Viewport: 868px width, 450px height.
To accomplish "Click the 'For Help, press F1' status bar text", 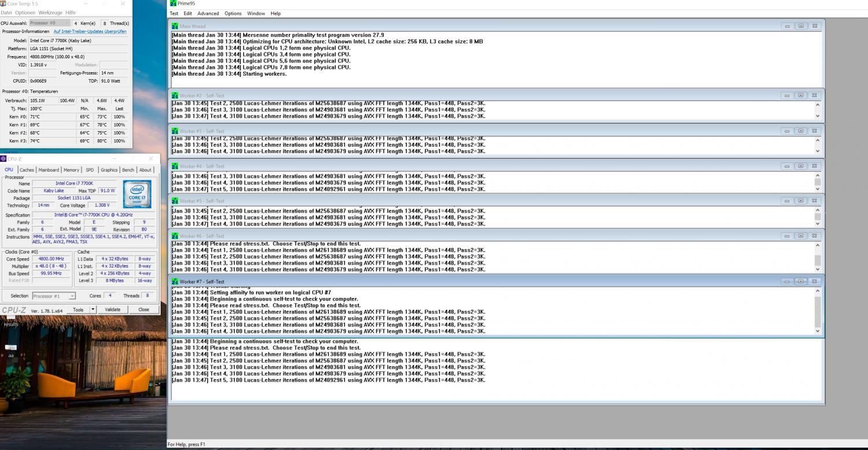I will pyautogui.click(x=186, y=444).
